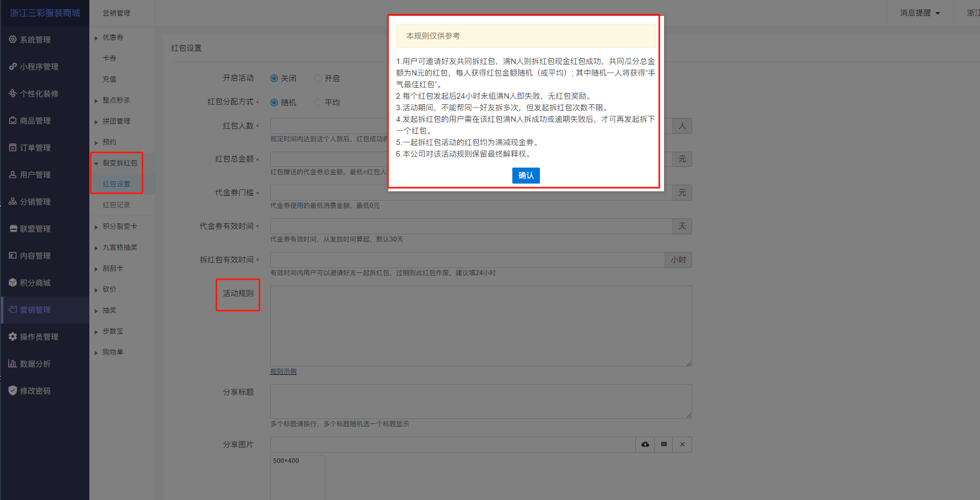Click the 联盟管理 store icon
The height and width of the screenshot is (500, 980).
(x=13, y=228)
